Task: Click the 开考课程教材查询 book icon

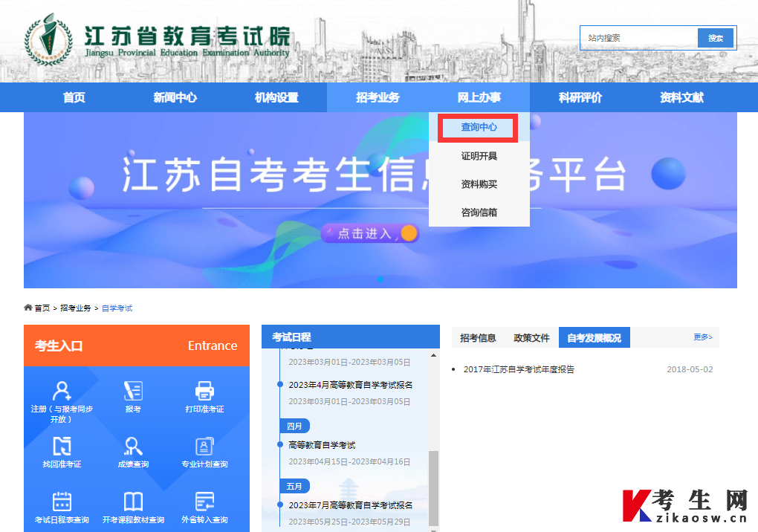Action: [133, 502]
